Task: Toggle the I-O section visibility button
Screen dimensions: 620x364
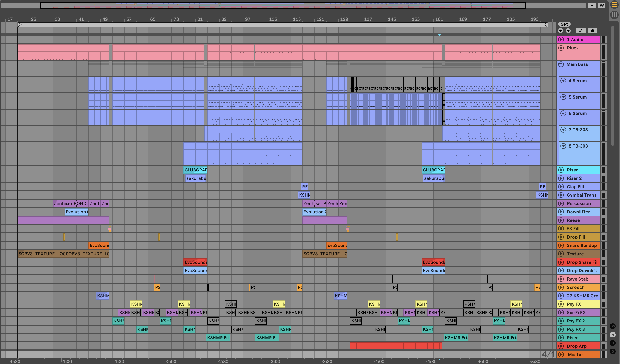Action: [x=613, y=326]
